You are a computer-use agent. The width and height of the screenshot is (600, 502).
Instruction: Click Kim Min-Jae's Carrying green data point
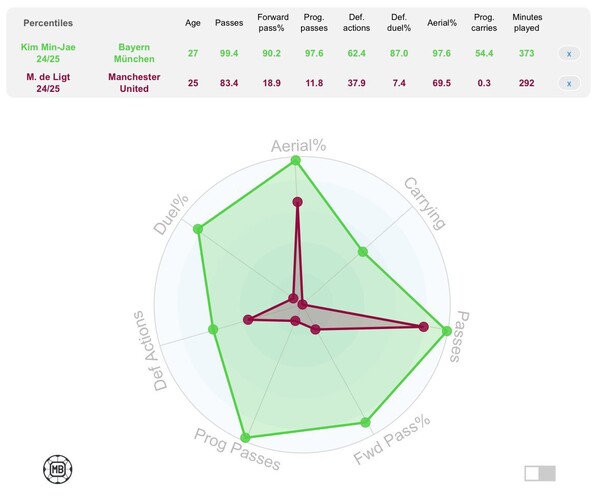(362, 252)
